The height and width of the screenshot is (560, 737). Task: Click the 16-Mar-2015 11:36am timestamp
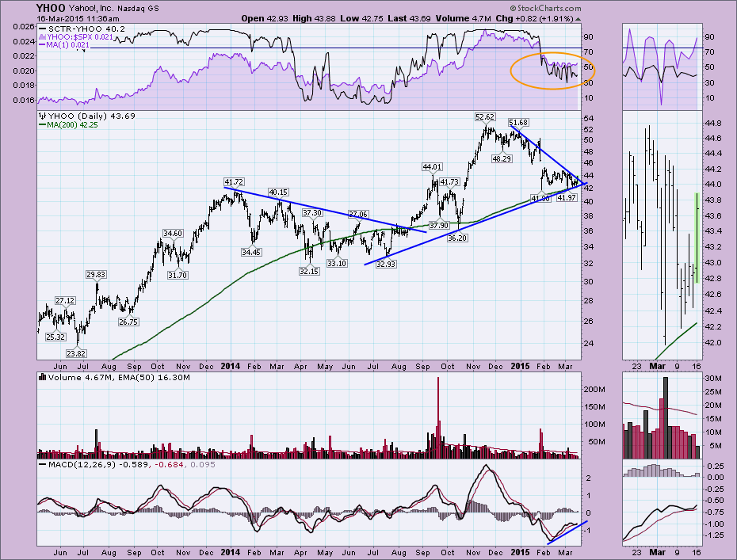coord(78,19)
